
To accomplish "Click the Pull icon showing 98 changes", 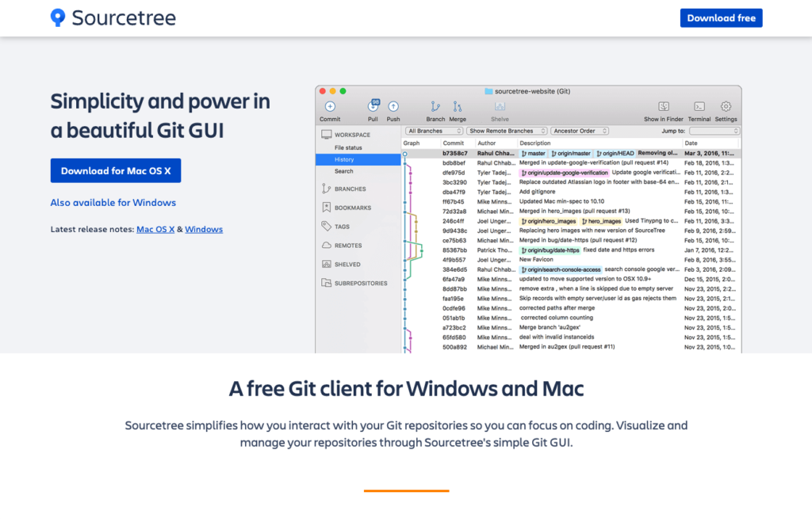I will 371,106.
